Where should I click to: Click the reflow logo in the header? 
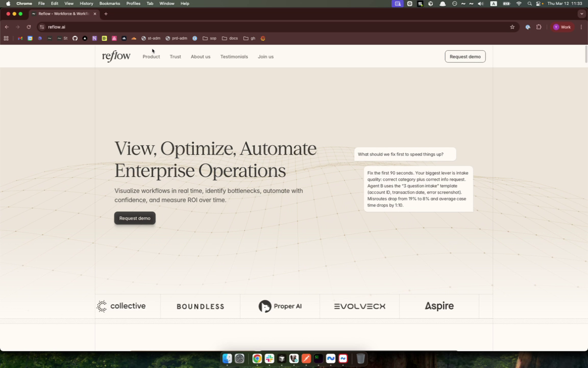coord(116,56)
